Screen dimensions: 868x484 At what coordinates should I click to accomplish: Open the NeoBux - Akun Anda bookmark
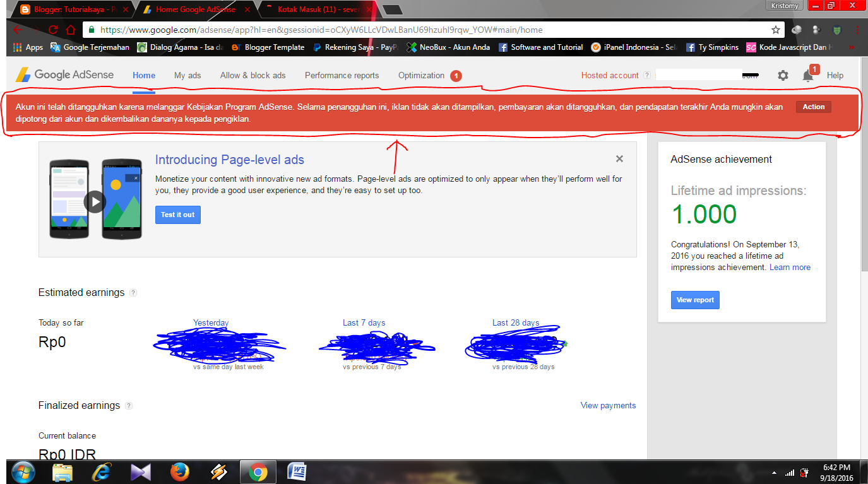coord(448,47)
